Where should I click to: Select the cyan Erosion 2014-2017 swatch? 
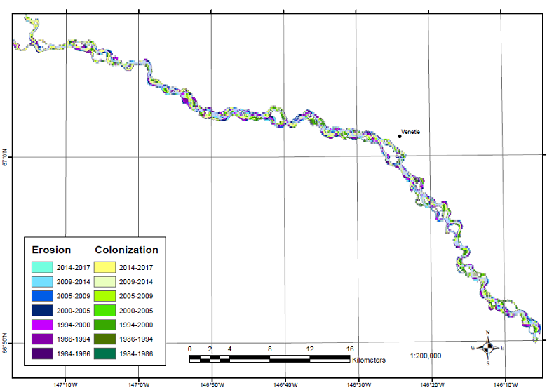pyautogui.click(x=43, y=267)
